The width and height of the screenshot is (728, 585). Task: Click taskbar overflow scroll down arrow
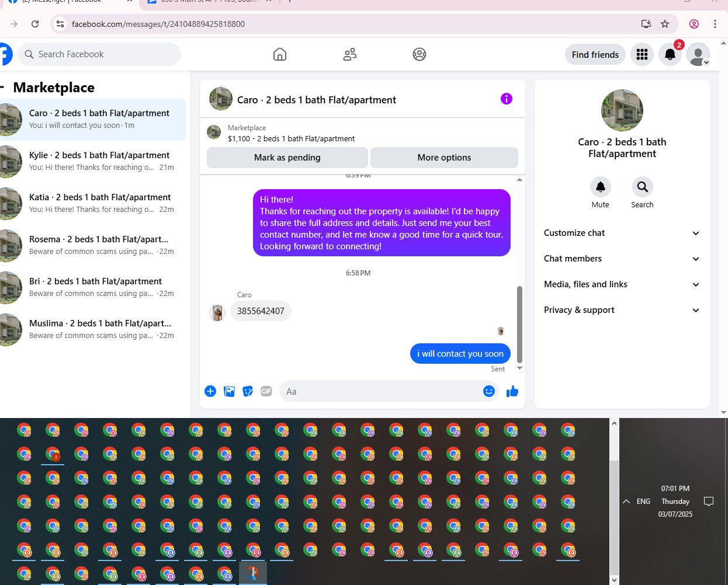coord(614,580)
